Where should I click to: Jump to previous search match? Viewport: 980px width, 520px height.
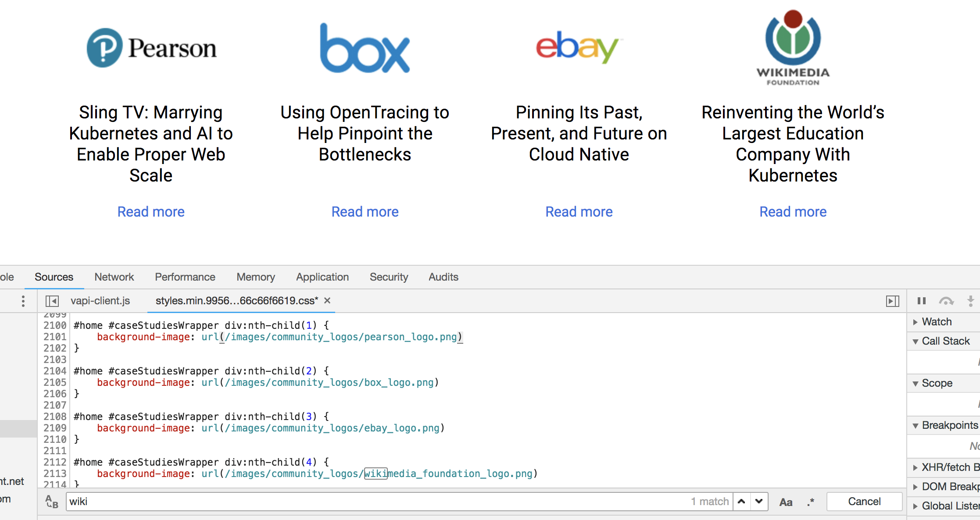741,502
